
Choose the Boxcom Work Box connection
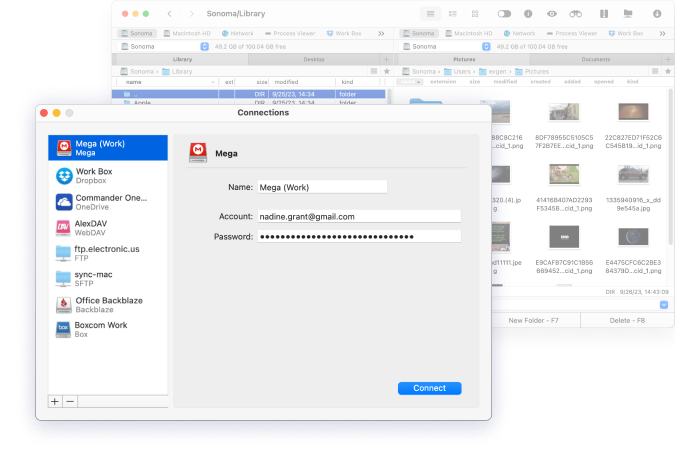pyautogui.click(x=100, y=330)
